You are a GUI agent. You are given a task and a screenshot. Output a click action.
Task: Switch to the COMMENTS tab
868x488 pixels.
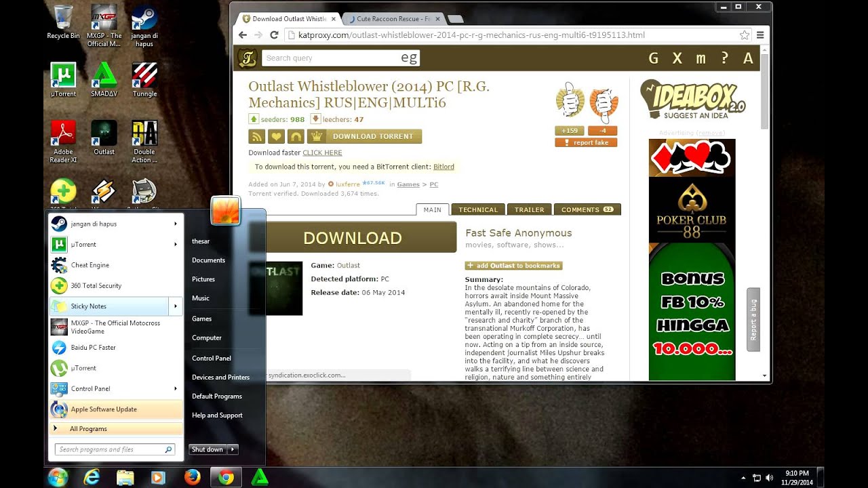coord(587,210)
